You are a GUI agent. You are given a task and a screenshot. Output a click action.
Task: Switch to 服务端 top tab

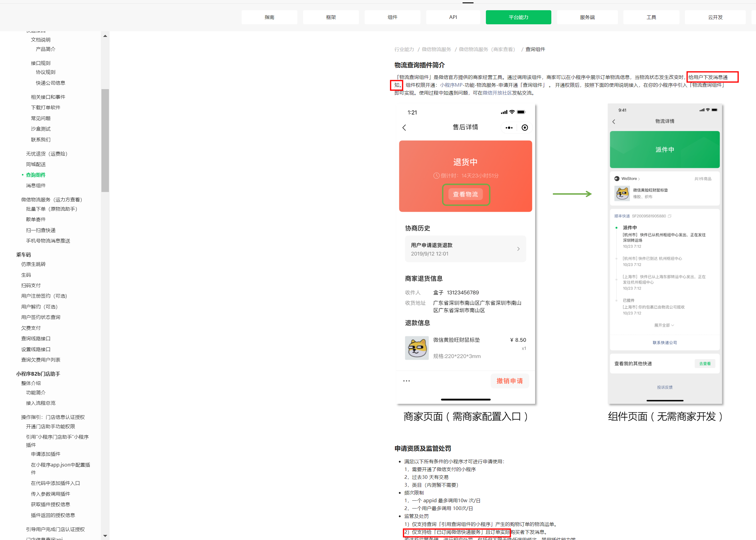point(587,17)
